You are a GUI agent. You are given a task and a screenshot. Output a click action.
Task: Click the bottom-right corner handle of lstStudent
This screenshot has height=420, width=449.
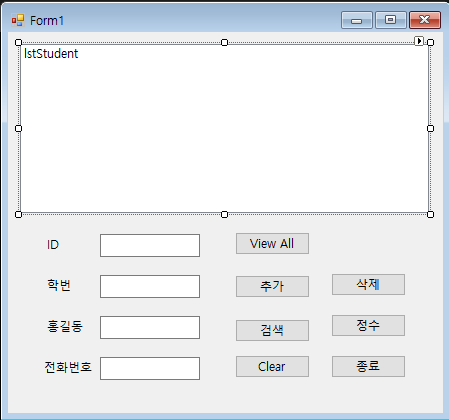coord(430,214)
